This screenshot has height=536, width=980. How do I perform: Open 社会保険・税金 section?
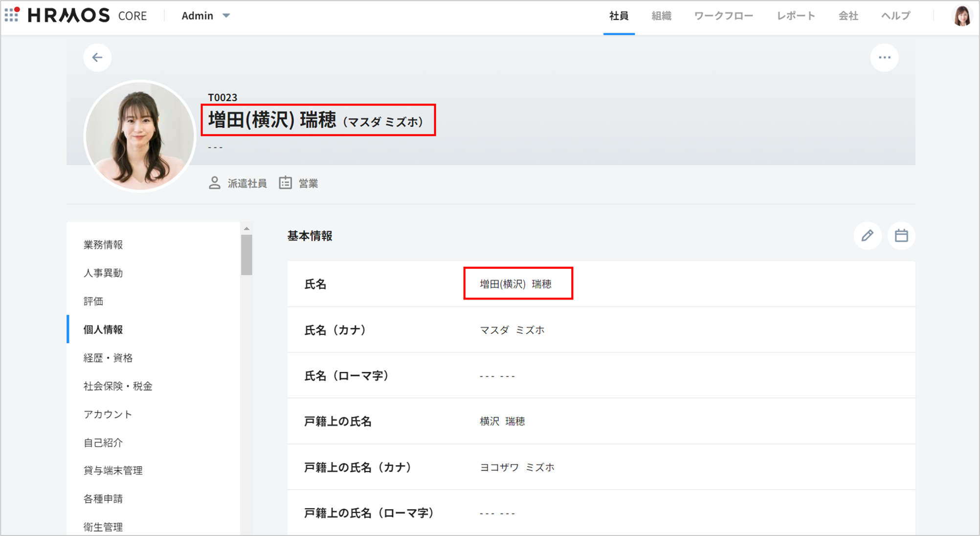(x=118, y=386)
